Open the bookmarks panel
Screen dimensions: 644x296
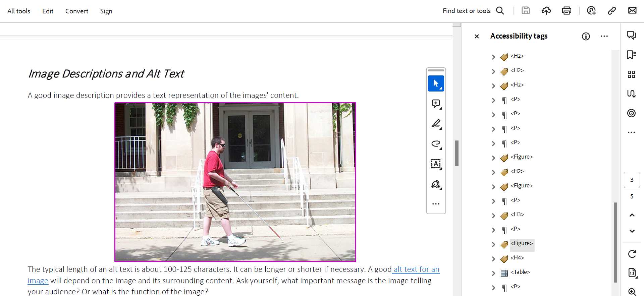[632, 55]
